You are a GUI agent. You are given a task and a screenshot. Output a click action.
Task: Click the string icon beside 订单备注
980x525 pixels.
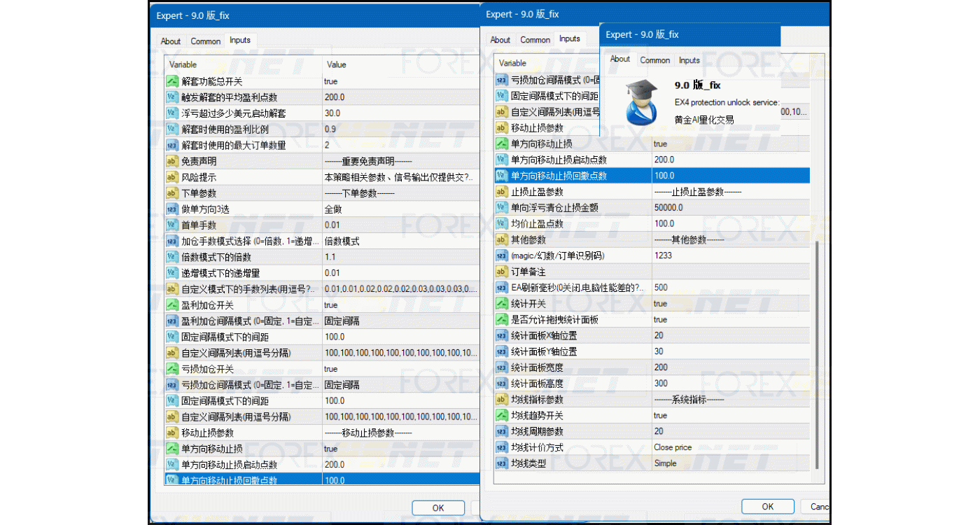[501, 272]
